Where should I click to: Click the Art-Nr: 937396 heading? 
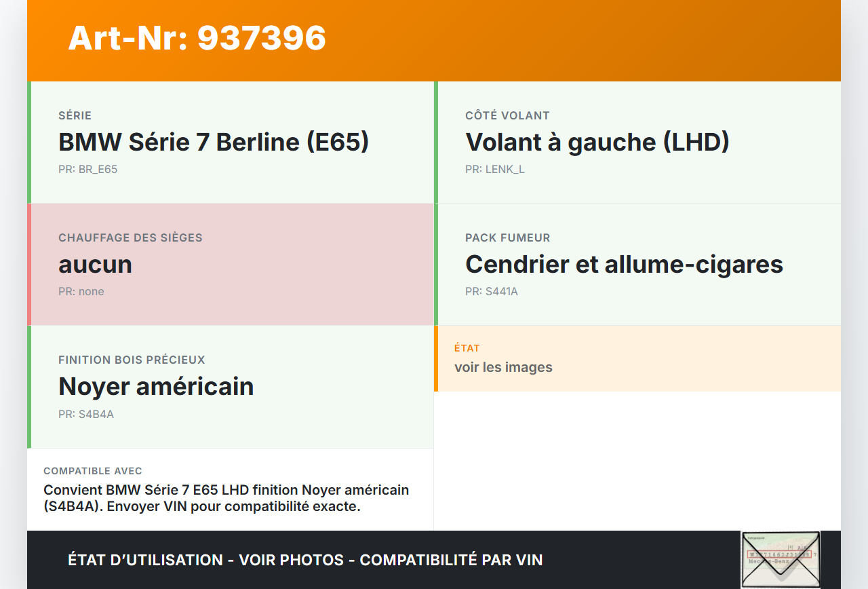click(x=197, y=38)
